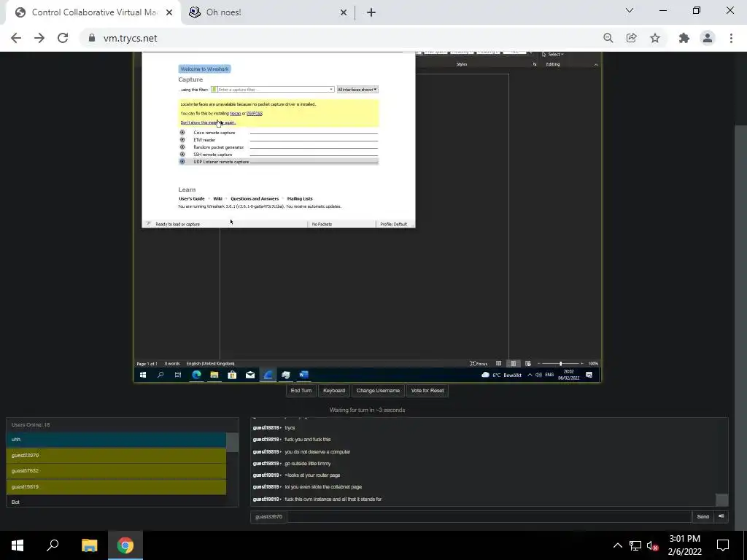This screenshot has width=747, height=560.
Task: Launch Microsoft Edge from the VM taskbar
Action: (x=196, y=376)
